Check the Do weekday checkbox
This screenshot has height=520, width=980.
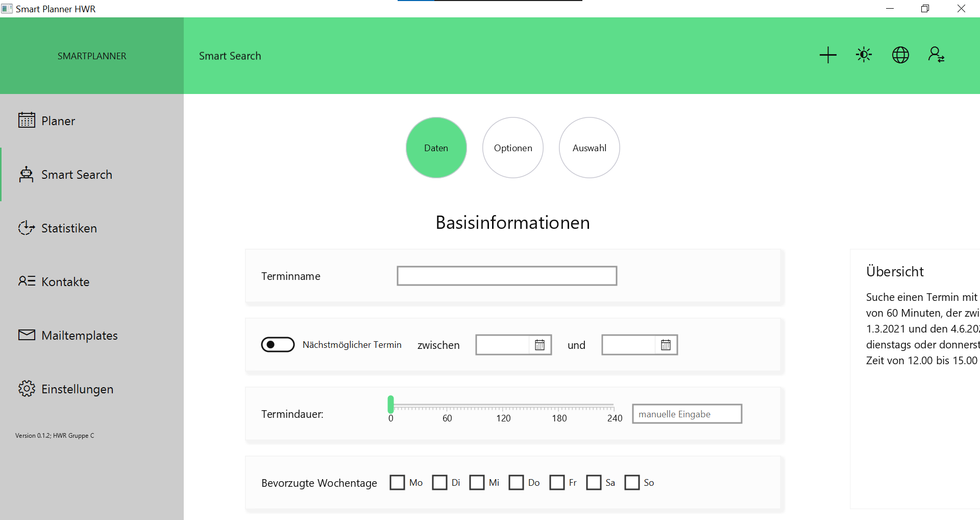(516, 483)
